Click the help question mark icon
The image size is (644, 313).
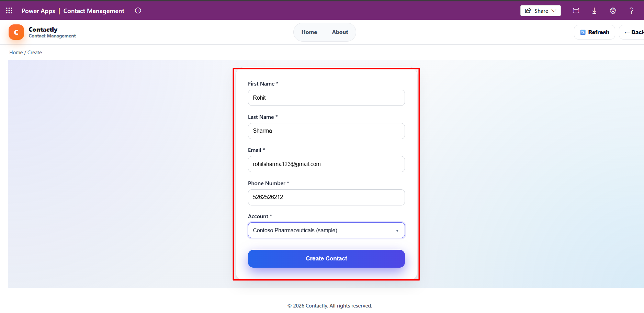pos(631,11)
